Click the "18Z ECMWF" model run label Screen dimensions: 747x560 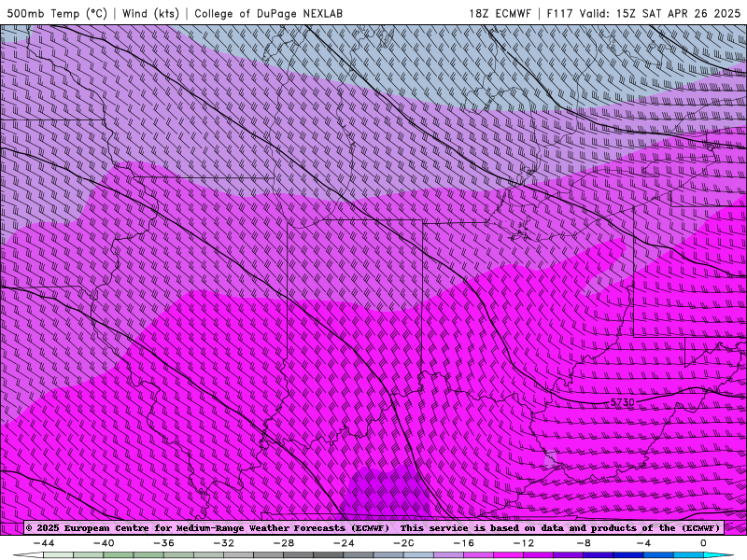coord(500,13)
